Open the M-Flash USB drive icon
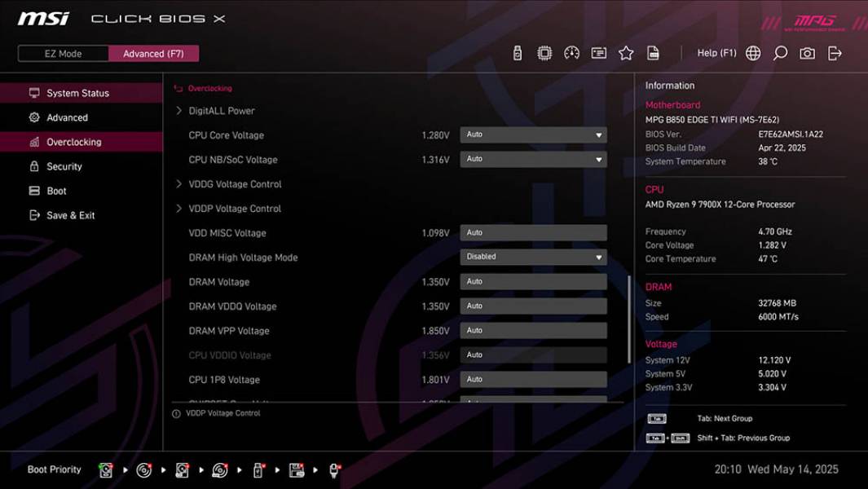 point(517,53)
